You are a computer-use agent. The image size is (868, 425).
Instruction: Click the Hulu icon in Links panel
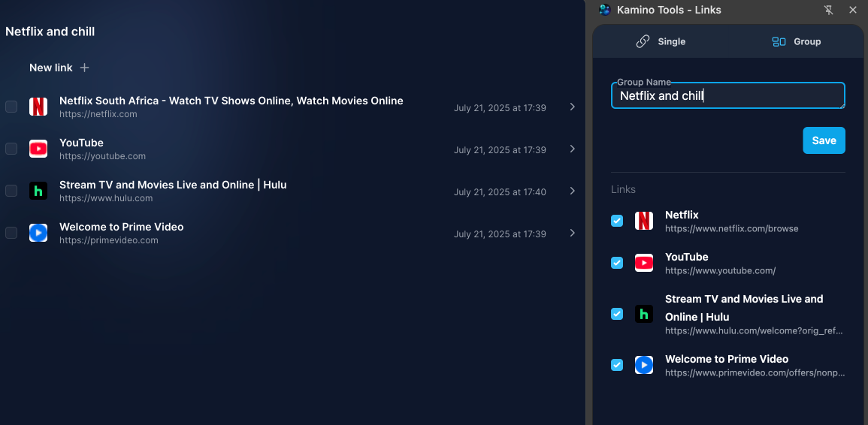coord(644,314)
